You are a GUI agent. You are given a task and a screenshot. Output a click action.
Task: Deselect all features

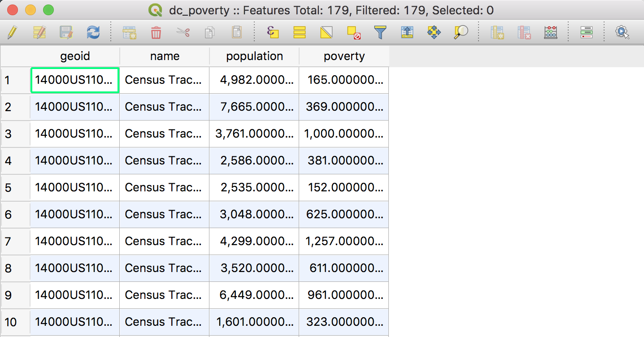[354, 32]
